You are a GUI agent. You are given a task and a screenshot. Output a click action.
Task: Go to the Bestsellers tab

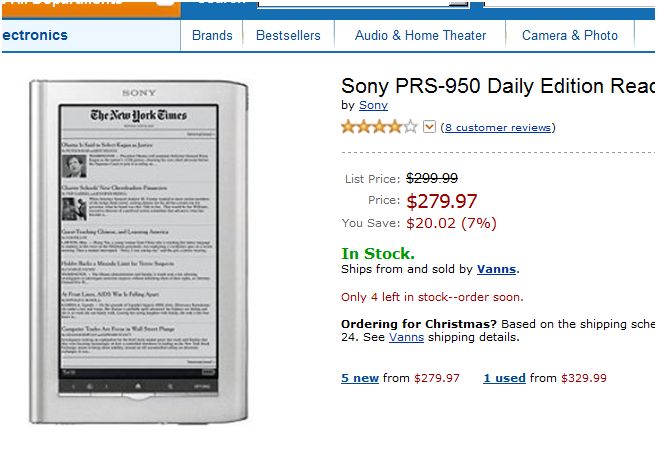coord(288,35)
